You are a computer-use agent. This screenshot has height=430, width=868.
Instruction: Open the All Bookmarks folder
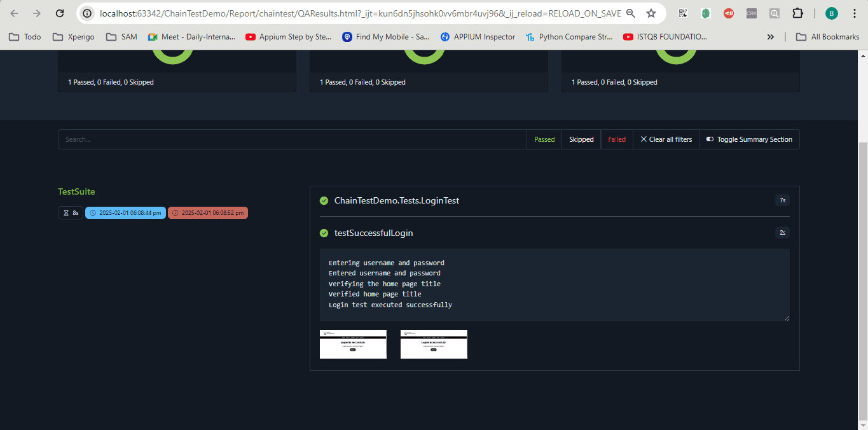click(827, 36)
